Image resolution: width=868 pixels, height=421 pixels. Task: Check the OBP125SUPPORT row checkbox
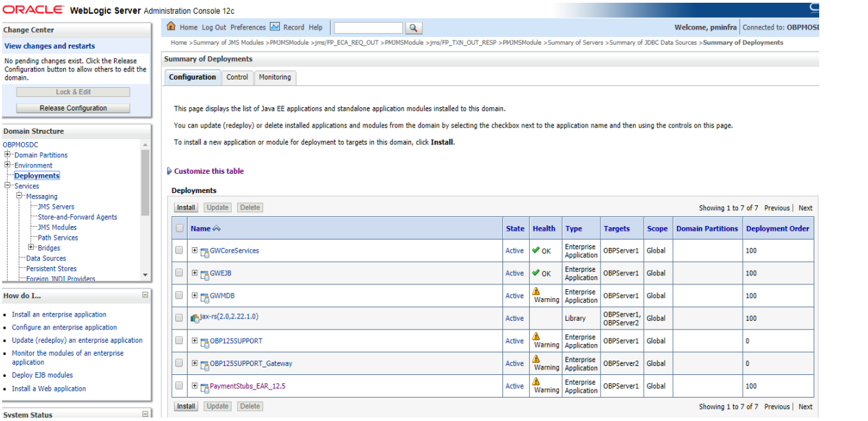tap(179, 341)
